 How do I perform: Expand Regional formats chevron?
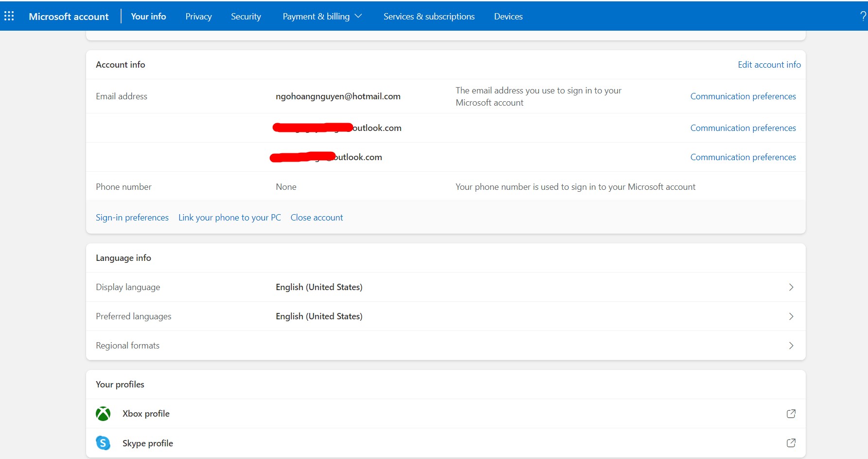[791, 346]
